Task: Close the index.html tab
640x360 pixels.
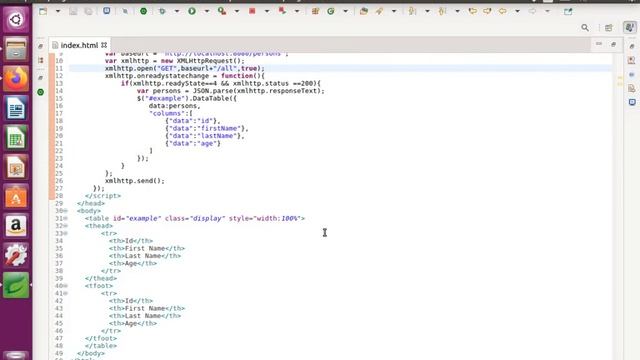Action: pyautogui.click(x=104, y=45)
